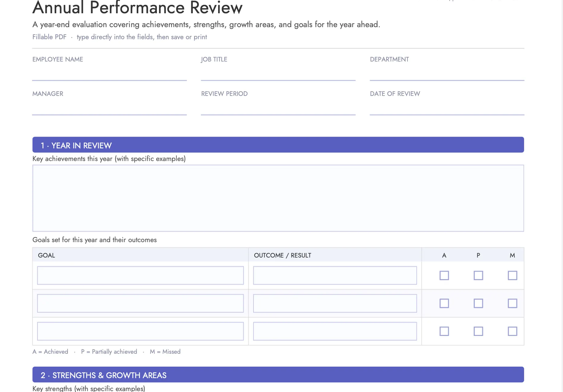Check the P box in first goal row
This screenshot has width=563, height=392.
tap(478, 275)
